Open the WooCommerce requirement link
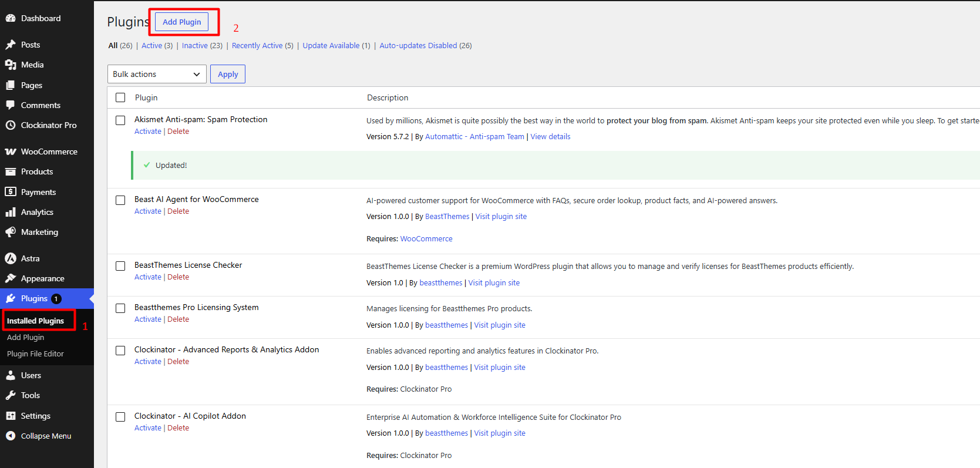 pos(426,239)
